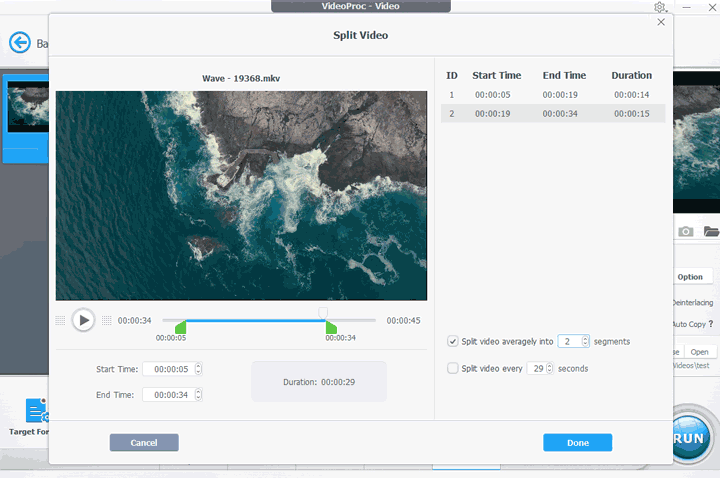Enable 'Split video every' seconds checkbox

click(x=453, y=368)
